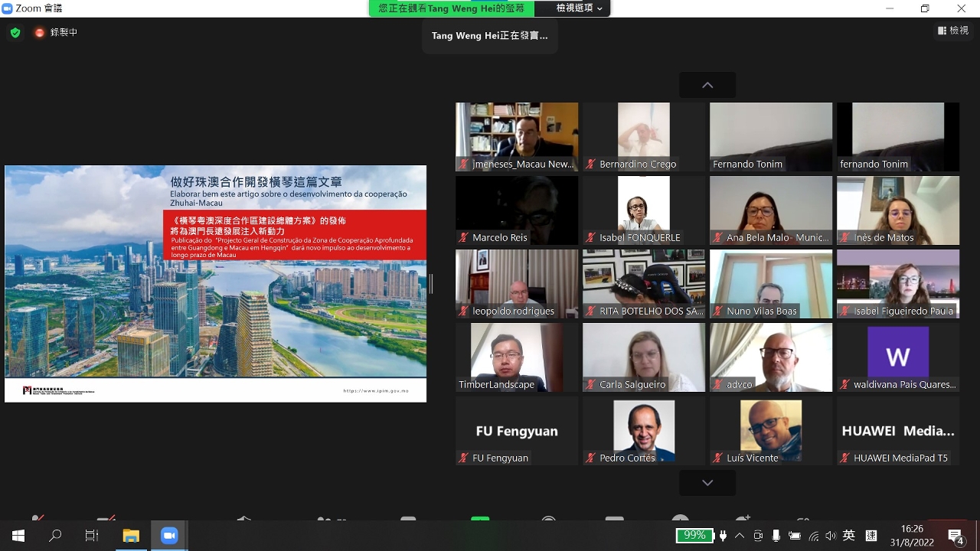Select Pedro Cortés participant video tile
980x551 pixels.
(644, 430)
